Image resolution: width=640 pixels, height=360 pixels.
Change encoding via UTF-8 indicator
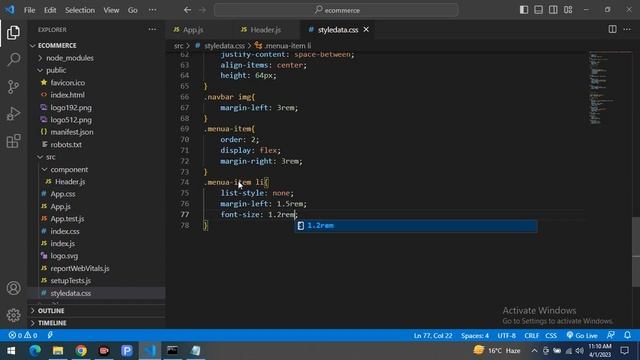[507, 336]
